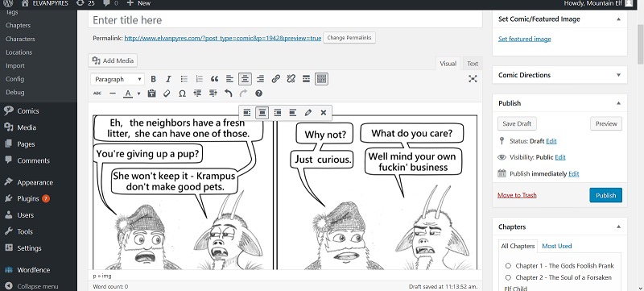This screenshot has height=291, width=644.
Task: Click the Add Media button
Action: 113,60
